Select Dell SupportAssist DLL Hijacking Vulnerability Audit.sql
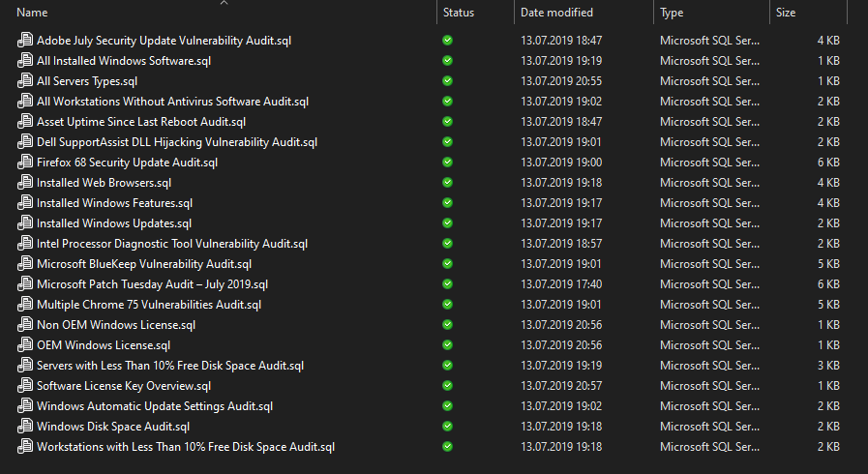 click(x=176, y=142)
